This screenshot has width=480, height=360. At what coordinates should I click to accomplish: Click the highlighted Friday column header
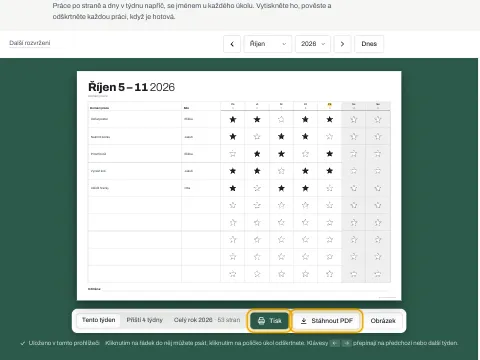pyautogui.click(x=329, y=106)
